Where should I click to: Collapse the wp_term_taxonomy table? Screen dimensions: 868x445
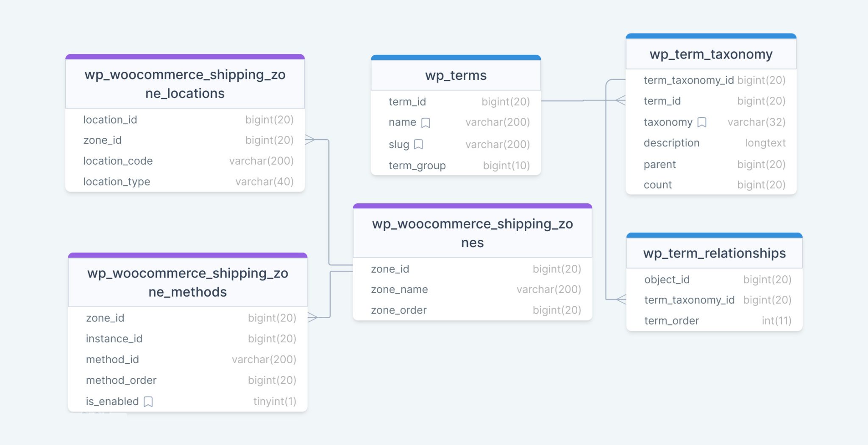click(x=711, y=54)
